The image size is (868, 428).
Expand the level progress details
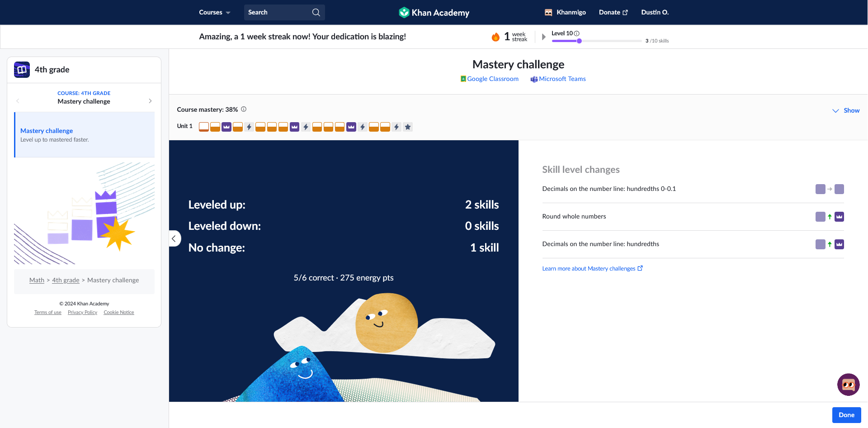point(544,37)
